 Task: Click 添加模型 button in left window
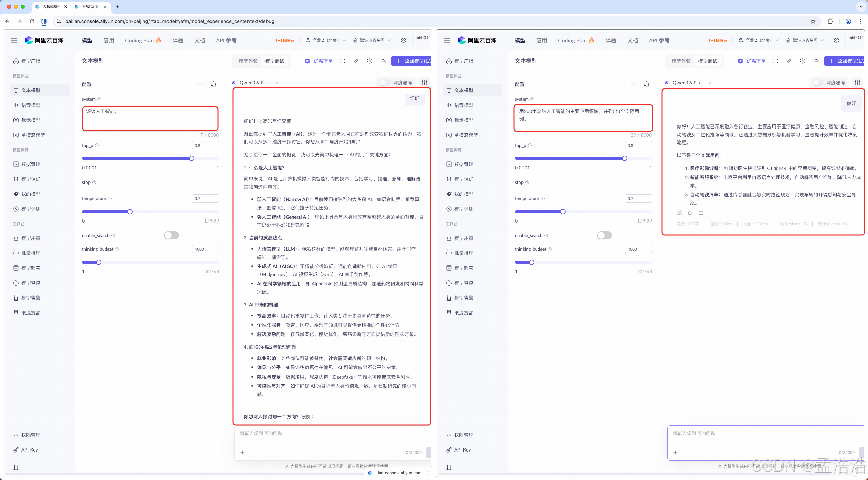(411, 61)
